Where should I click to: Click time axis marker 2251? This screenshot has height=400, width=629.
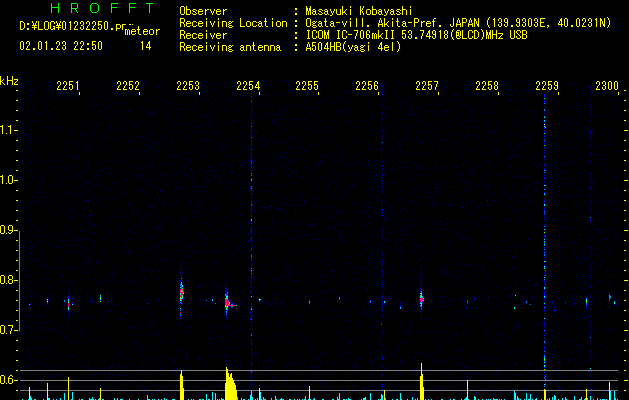[67, 85]
